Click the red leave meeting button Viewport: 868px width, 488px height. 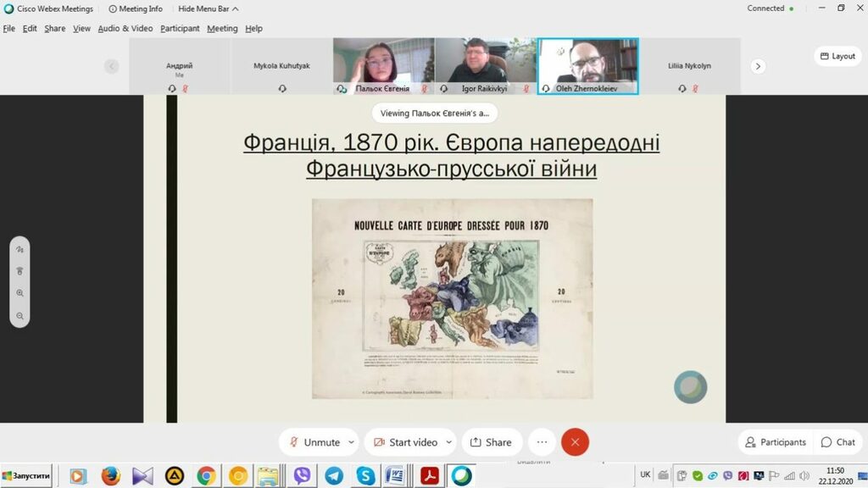tap(575, 442)
